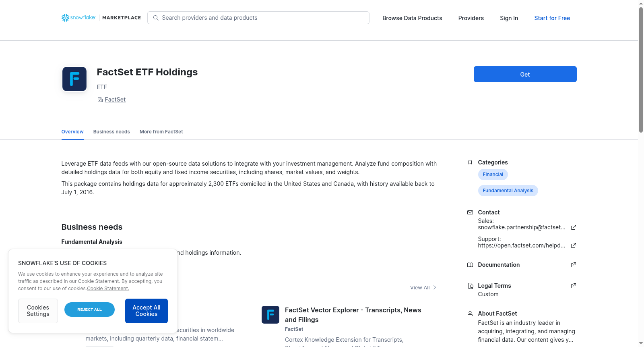
Task: Open the Business needs tab
Action: [x=111, y=132]
